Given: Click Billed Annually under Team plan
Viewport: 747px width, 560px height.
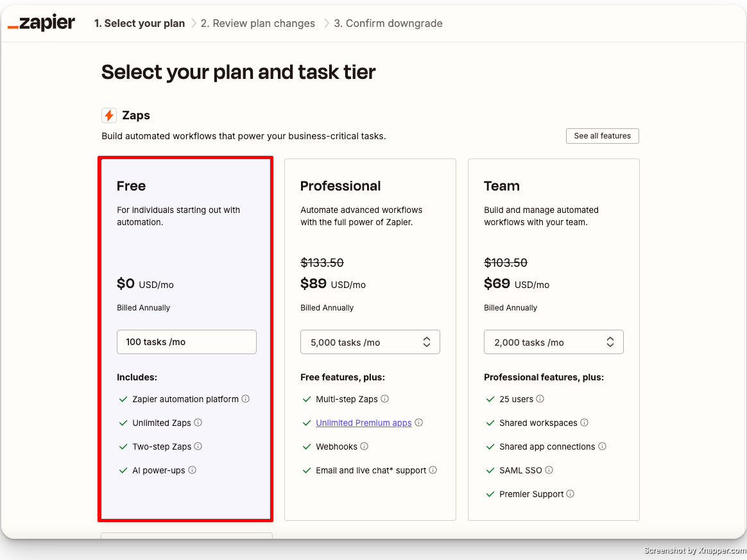Looking at the screenshot, I should [510, 308].
